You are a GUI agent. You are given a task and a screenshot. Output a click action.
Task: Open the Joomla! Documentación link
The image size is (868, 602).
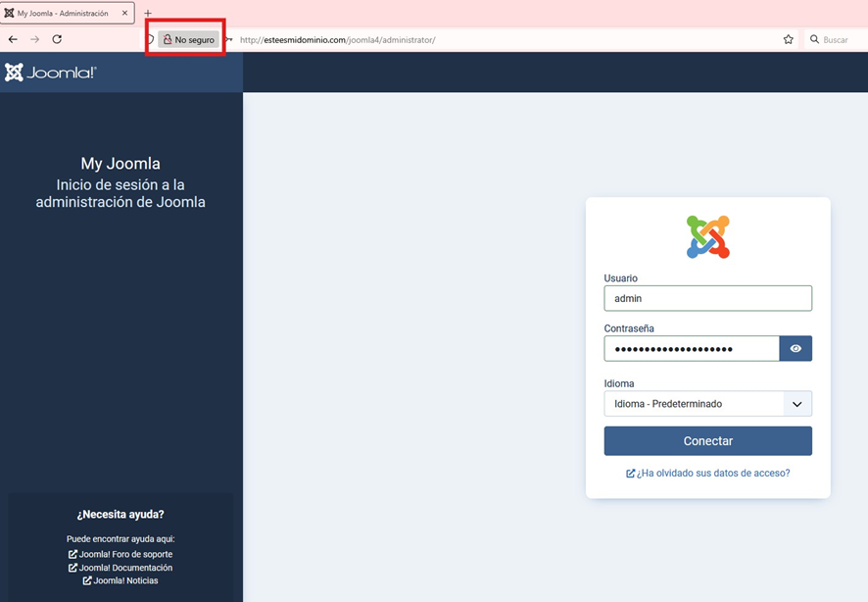pos(121,568)
